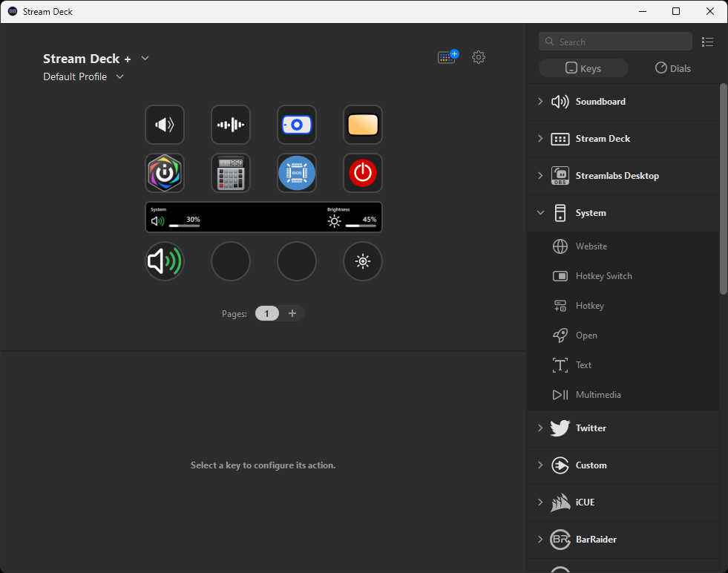
Task: Select the third empty dial slot
Action: pyautogui.click(x=297, y=261)
